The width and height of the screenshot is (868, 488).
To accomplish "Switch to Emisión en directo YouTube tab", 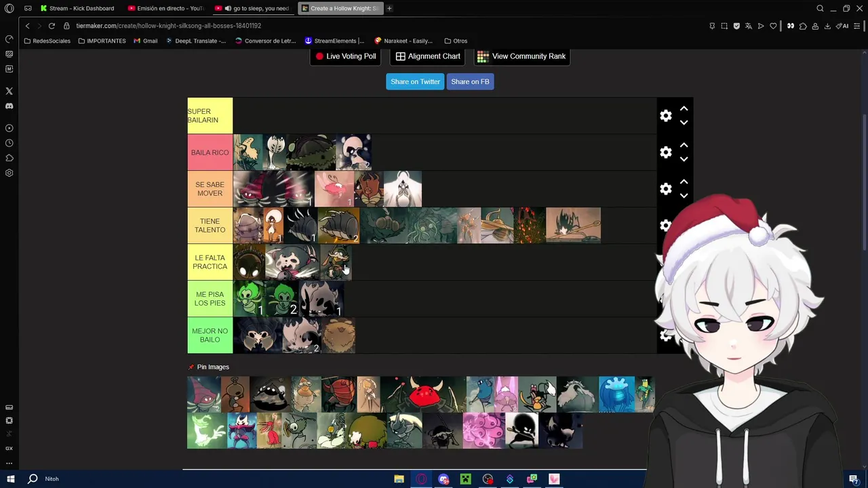I will click(166, 8).
